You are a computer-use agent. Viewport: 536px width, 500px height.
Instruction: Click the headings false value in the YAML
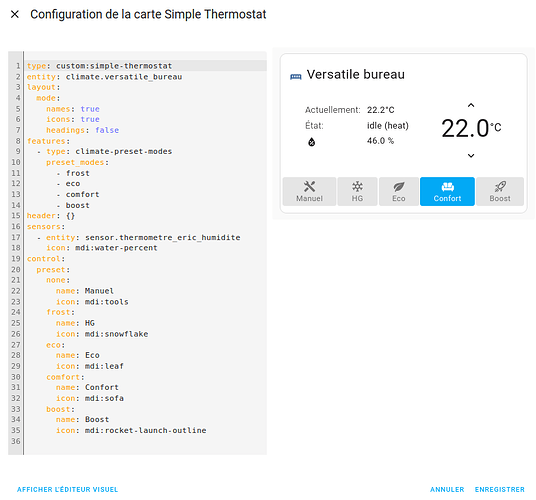click(x=107, y=130)
